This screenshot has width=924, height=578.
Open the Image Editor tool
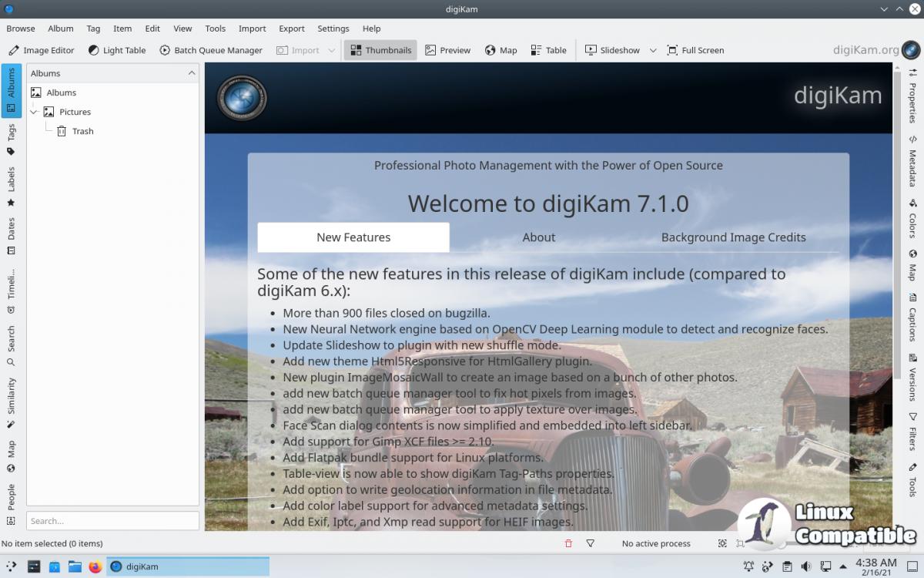coord(42,50)
